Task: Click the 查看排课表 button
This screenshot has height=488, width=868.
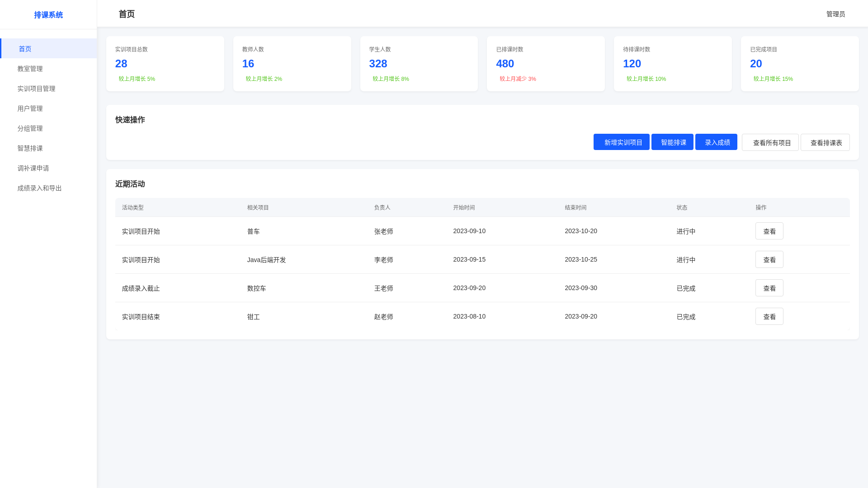Action: [x=825, y=143]
